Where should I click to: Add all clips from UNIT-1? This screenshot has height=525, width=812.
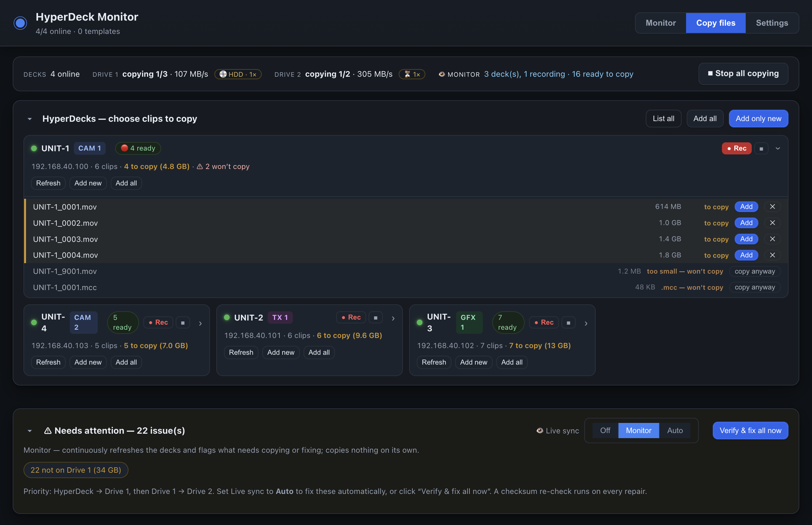pyautogui.click(x=126, y=183)
